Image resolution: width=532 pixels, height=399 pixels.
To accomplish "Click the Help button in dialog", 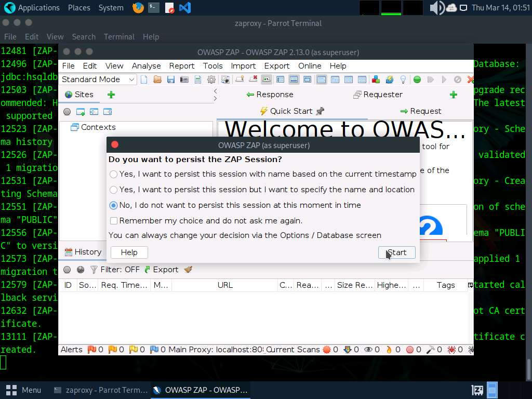I will [x=129, y=252].
